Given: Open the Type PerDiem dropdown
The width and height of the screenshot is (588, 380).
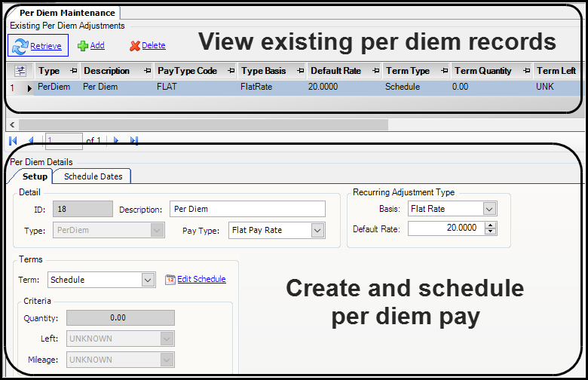Looking at the screenshot, I should coord(157,230).
